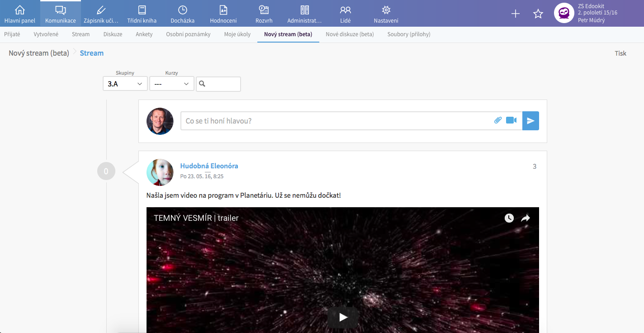Send the post with arrow button
Screen dimensions: 644x333
530,121
